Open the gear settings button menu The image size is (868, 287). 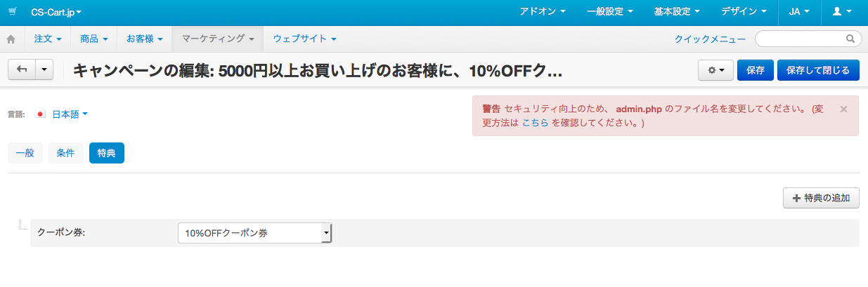[x=715, y=70]
